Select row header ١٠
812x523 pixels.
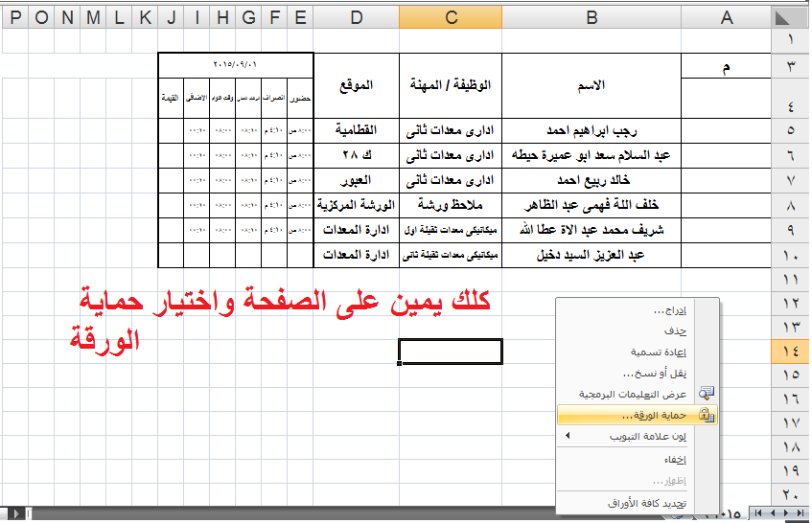pyautogui.click(x=791, y=256)
